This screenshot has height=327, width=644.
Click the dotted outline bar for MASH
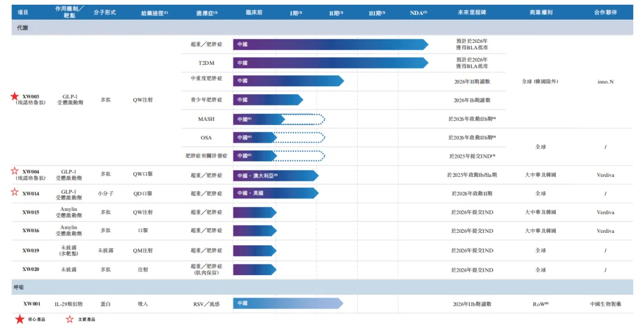(304, 119)
